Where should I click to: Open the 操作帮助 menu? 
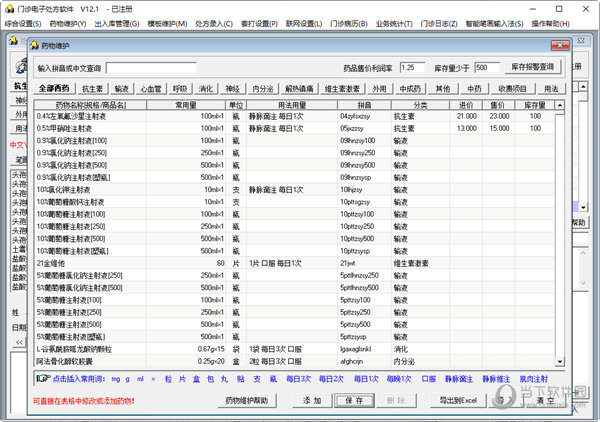coord(550,24)
